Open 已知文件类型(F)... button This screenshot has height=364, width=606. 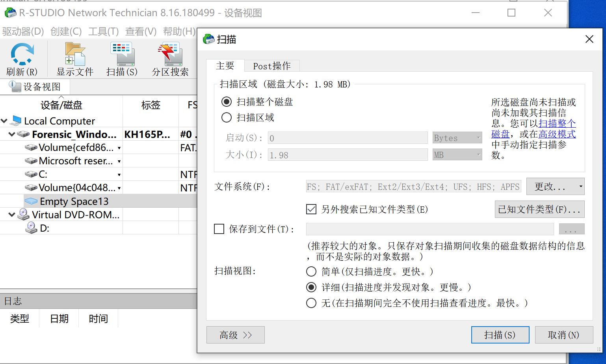coord(539,209)
